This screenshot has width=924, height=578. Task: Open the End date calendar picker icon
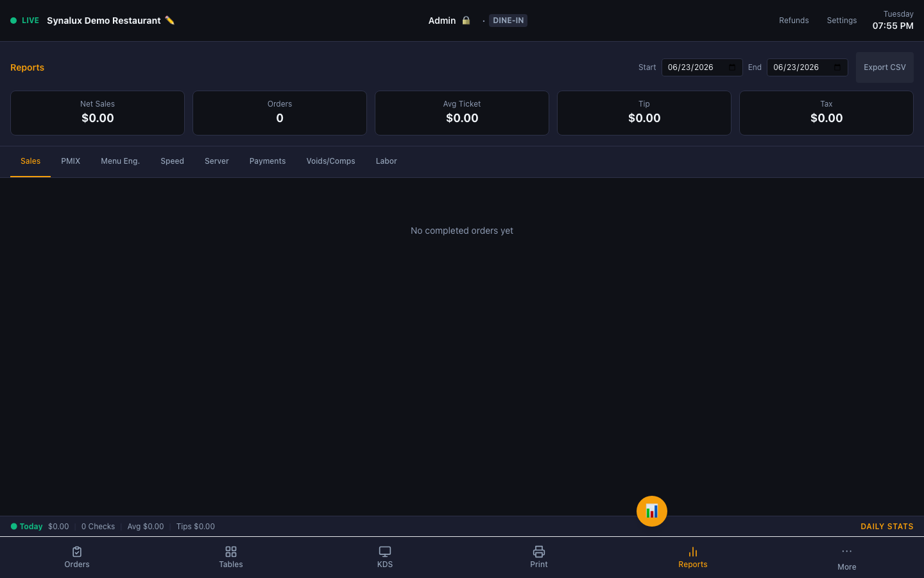[837, 67]
